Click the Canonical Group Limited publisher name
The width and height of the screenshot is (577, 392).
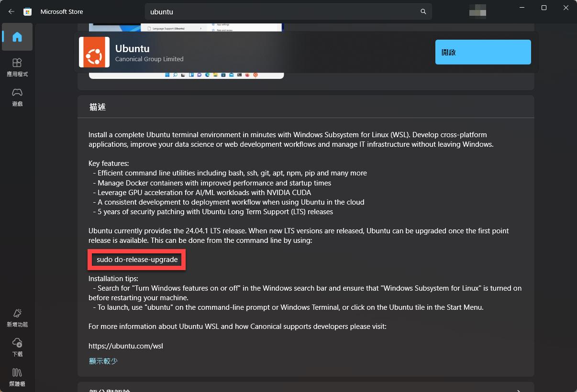[149, 59]
